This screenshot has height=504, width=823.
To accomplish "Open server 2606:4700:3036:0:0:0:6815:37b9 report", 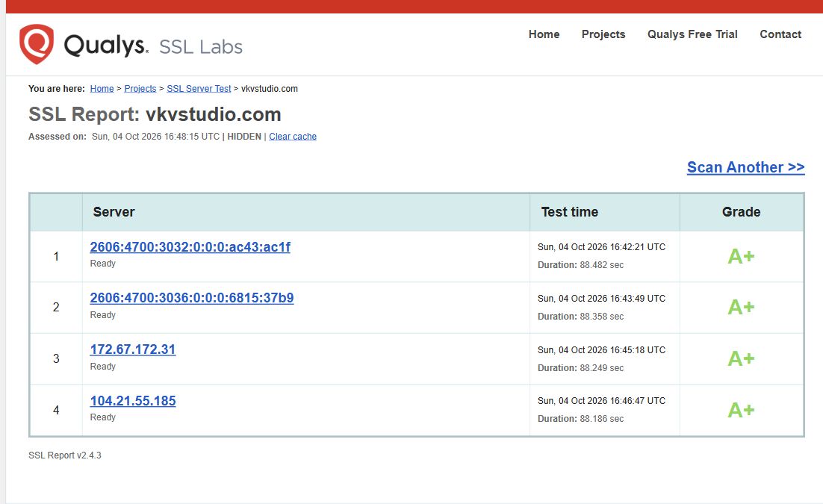I will (x=192, y=298).
